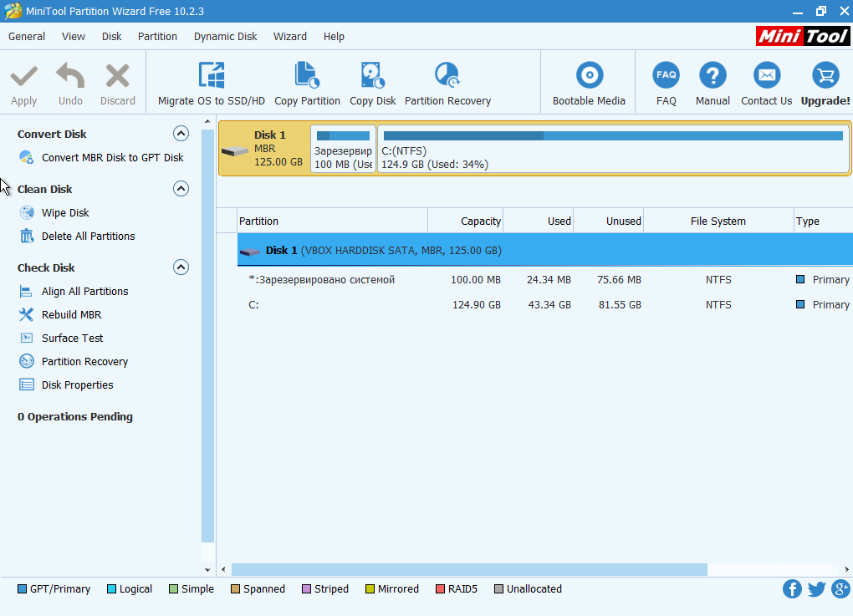The image size is (853, 616).
Task: Choose Convert MBR Disk to GPT Disk
Action: [112, 158]
